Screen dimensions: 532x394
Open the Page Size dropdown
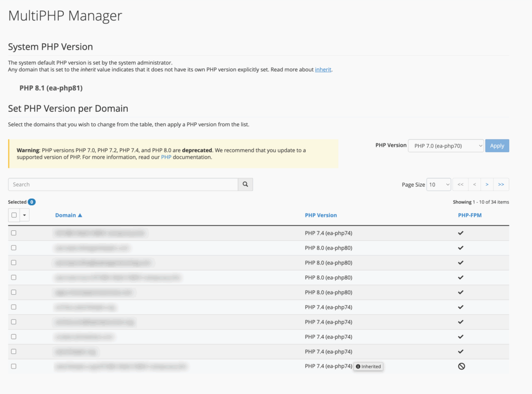438,185
